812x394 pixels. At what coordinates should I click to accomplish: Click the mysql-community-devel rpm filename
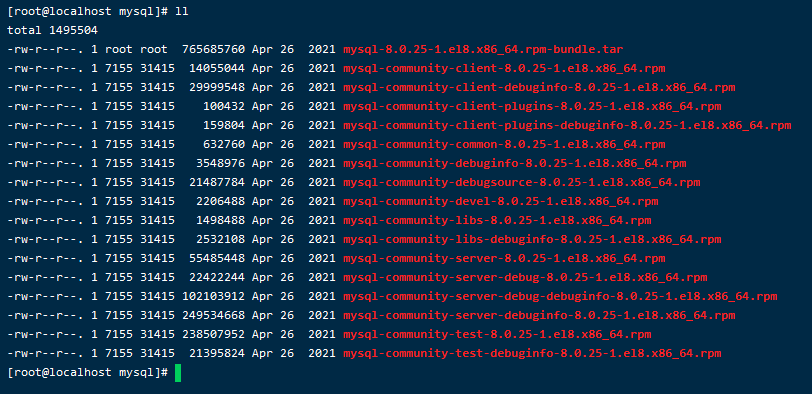pos(500,201)
